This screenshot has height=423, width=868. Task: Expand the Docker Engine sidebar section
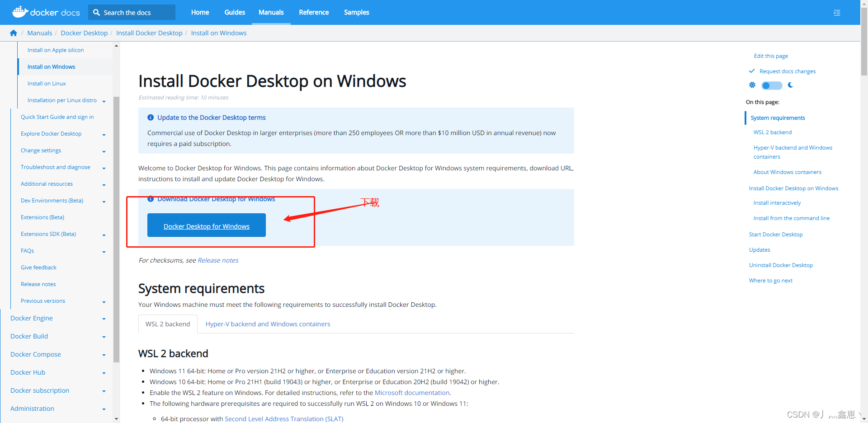click(x=104, y=319)
